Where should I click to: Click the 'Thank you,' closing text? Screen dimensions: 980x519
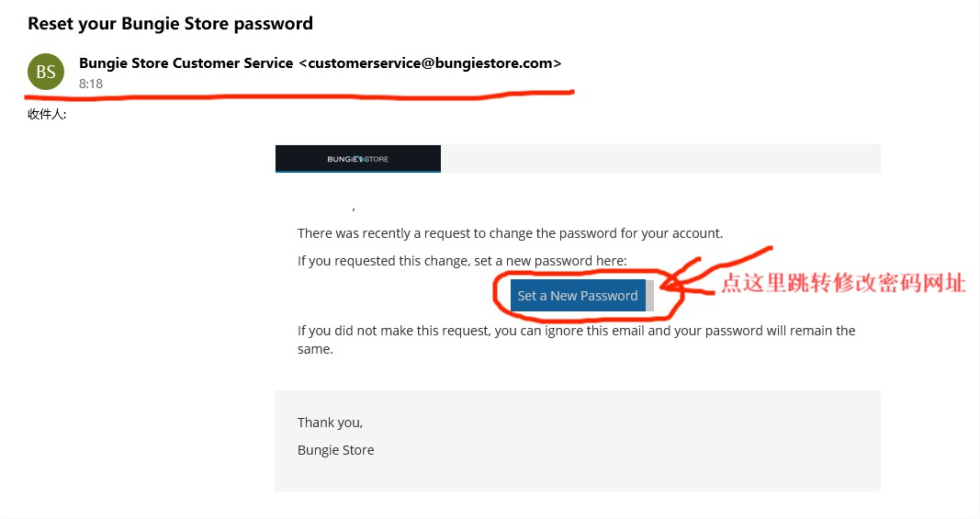pos(330,423)
